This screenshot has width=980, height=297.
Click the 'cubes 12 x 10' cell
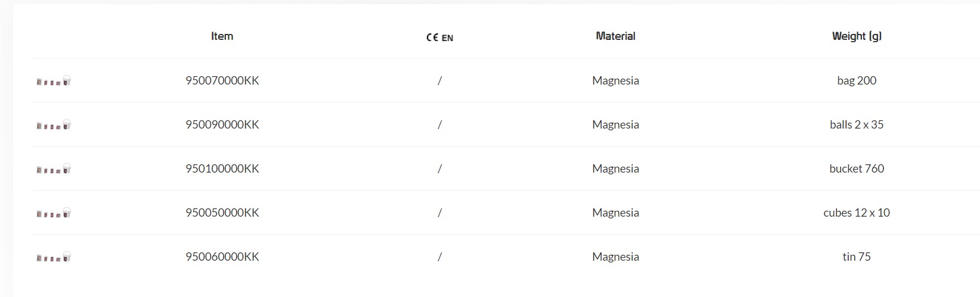coord(856,212)
